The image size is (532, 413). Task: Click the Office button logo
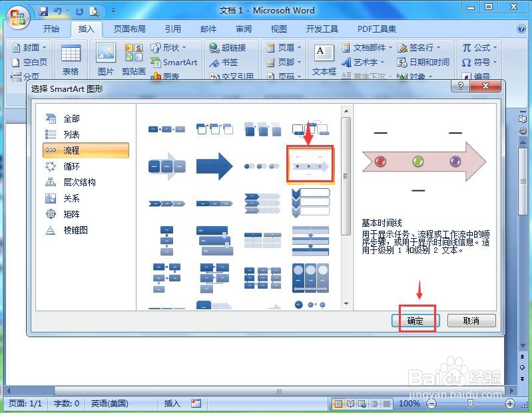coord(18,17)
